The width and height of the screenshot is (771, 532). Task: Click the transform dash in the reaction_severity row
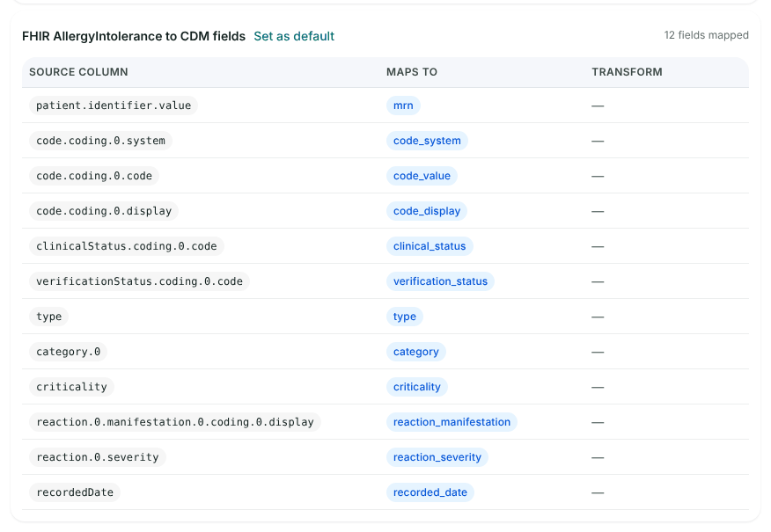click(x=598, y=457)
